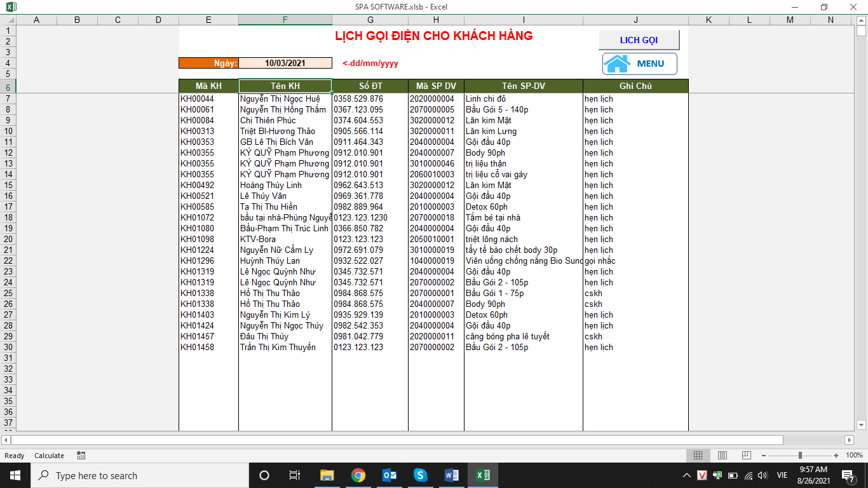The width and height of the screenshot is (868, 488).
Task: Open File Explorer from the taskbar
Action: pos(327,475)
